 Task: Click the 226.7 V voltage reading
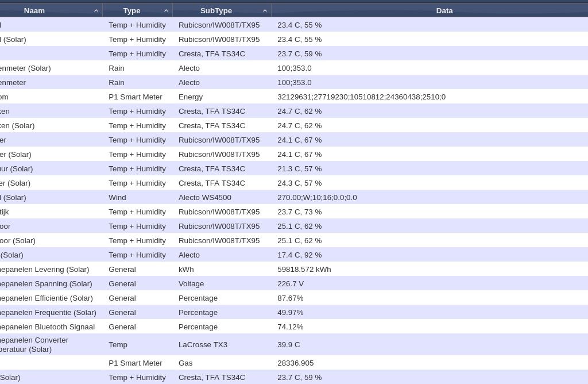tap(291, 283)
